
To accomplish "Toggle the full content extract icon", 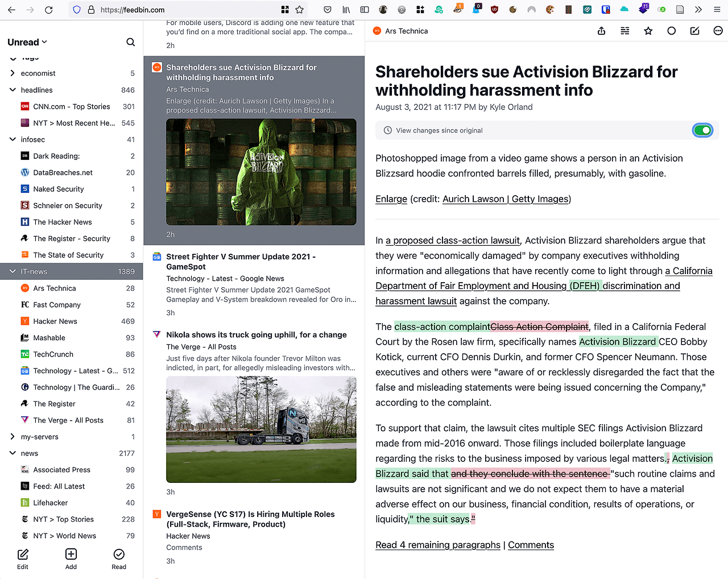I will click(624, 31).
